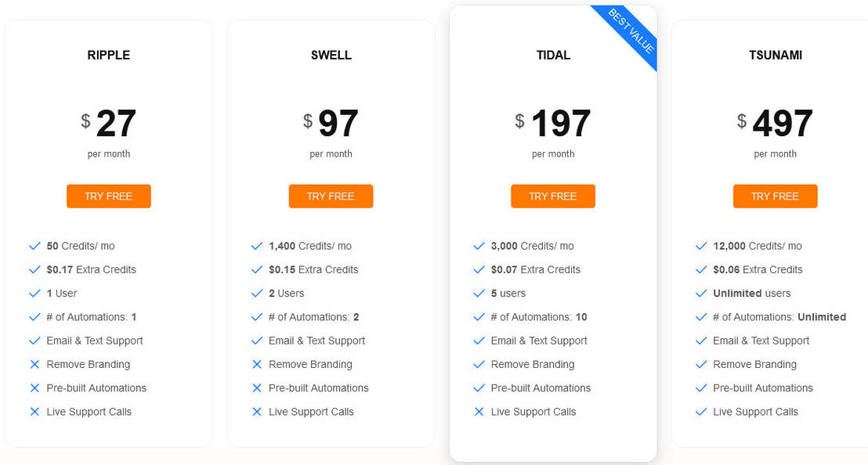Screen dimensions: 868x465
Task: Click Swell's $0.15 Extra Credits text
Action: tap(313, 270)
